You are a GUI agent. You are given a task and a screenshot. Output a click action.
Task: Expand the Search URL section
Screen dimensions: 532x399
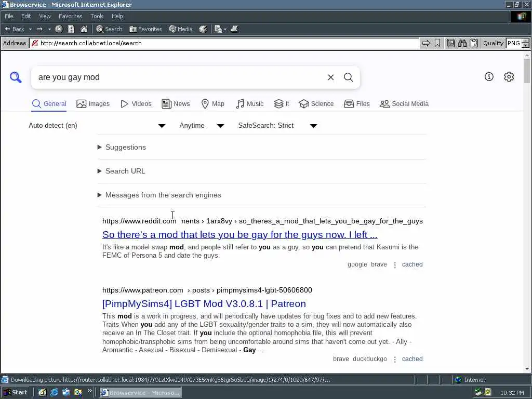[x=122, y=171]
